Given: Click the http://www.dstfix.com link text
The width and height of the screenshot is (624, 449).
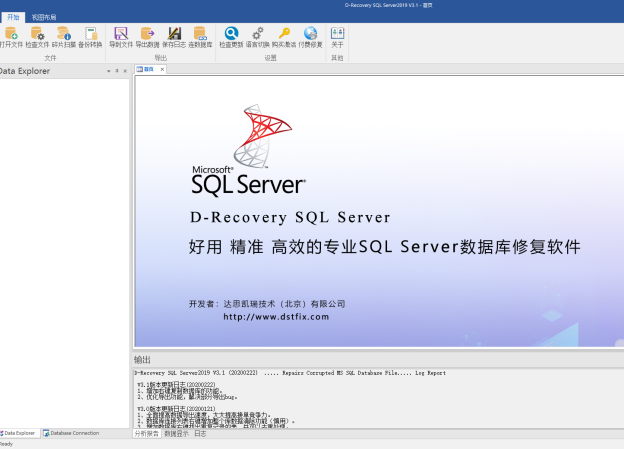Looking at the screenshot, I should [x=276, y=317].
